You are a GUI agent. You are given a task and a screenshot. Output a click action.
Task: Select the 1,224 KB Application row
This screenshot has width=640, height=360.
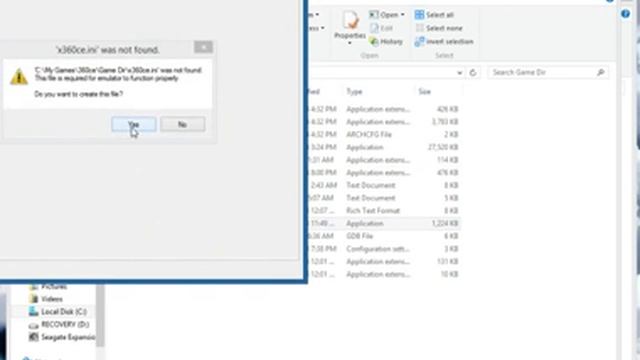pyautogui.click(x=384, y=223)
